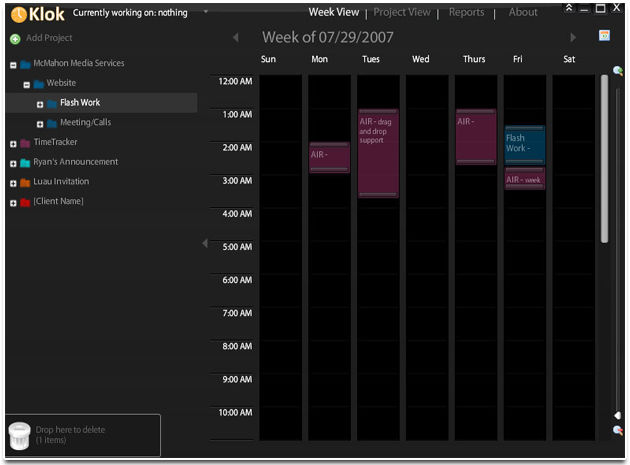Click the Klok clock logo icon
Screen dimensions: 630x465
pos(18,15)
